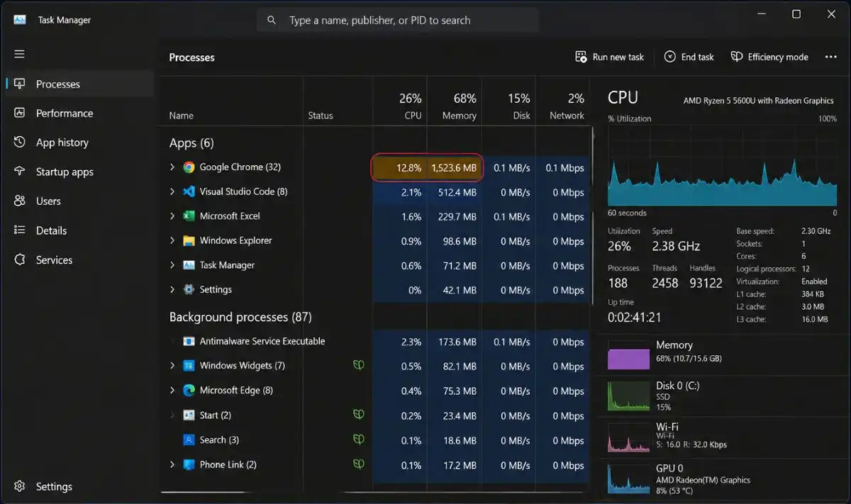Switch to the Details page
This screenshot has width=851, height=504.
(80, 231)
